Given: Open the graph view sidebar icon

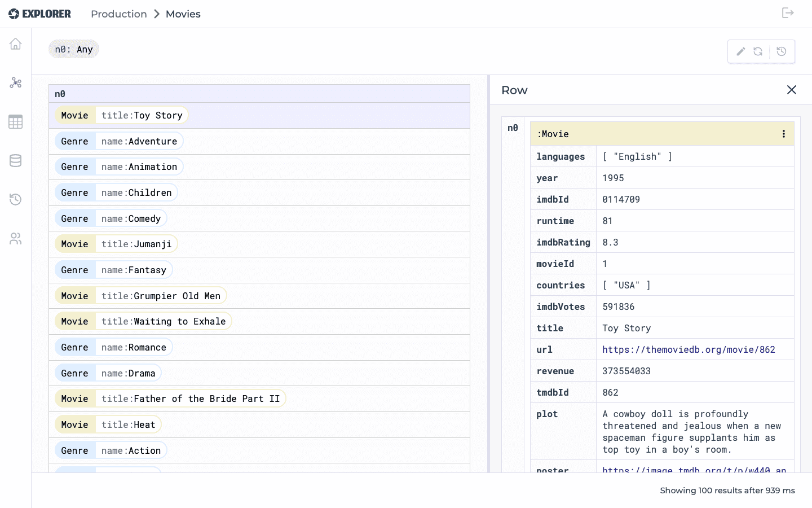Looking at the screenshot, I should click(15, 83).
